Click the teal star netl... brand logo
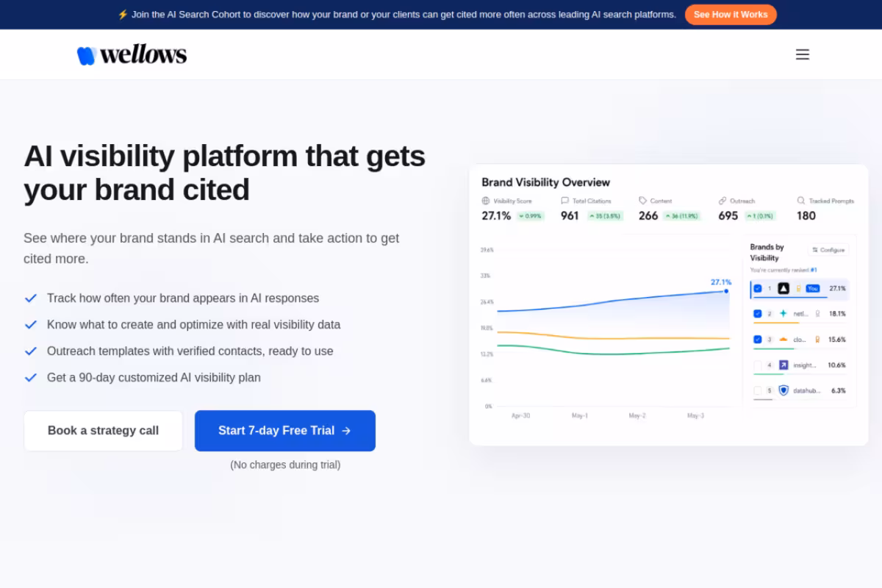Viewport: 882px width, 588px height. point(783,313)
